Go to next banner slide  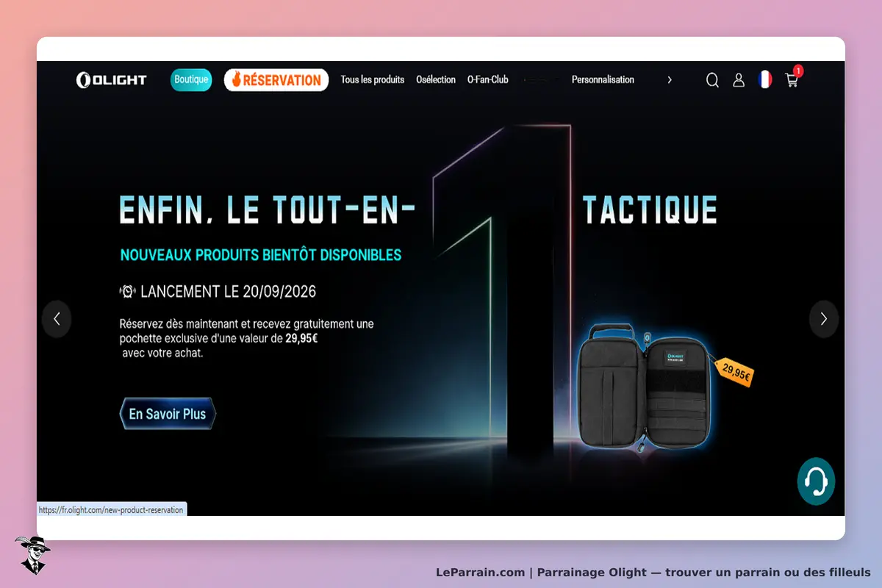click(824, 319)
